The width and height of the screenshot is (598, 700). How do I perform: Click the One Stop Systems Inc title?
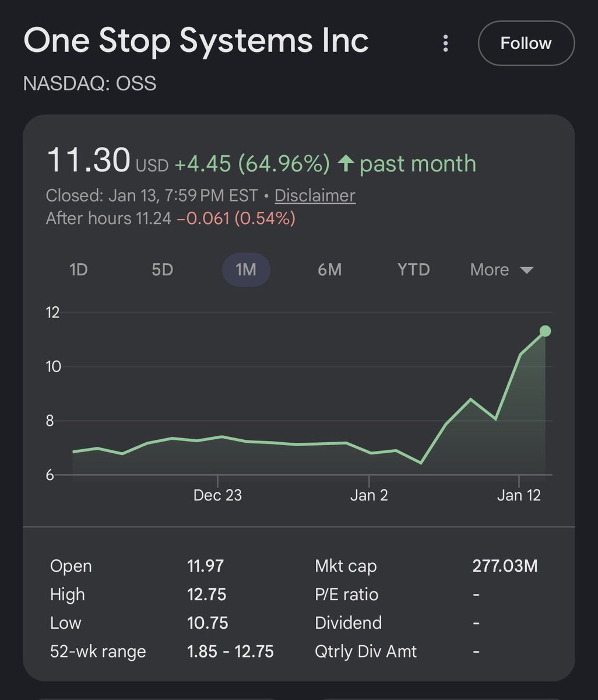[x=196, y=41]
